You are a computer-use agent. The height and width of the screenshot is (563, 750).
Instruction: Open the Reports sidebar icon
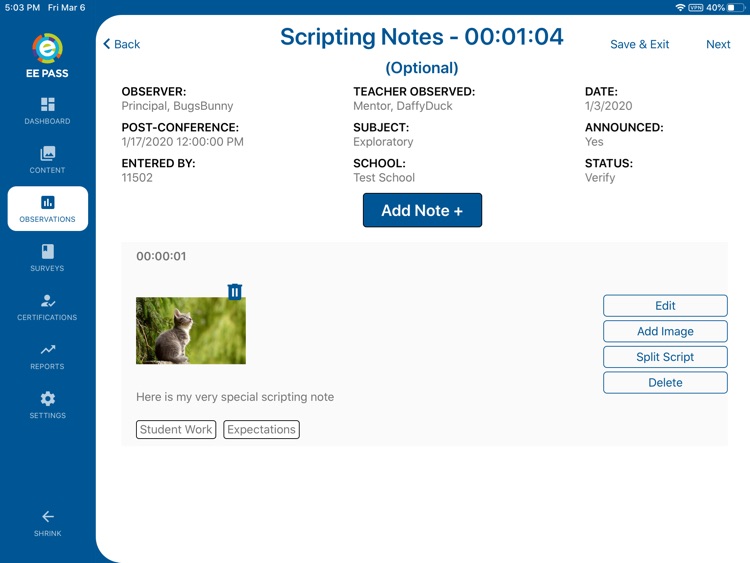coord(47,350)
